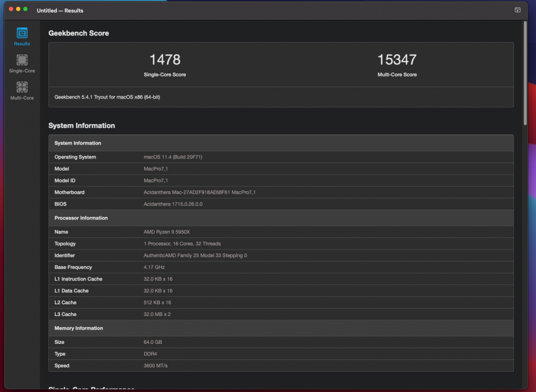Click the MacPro7,1 value in Model ID row
Screen dimensions: 536x392
pos(155,180)
